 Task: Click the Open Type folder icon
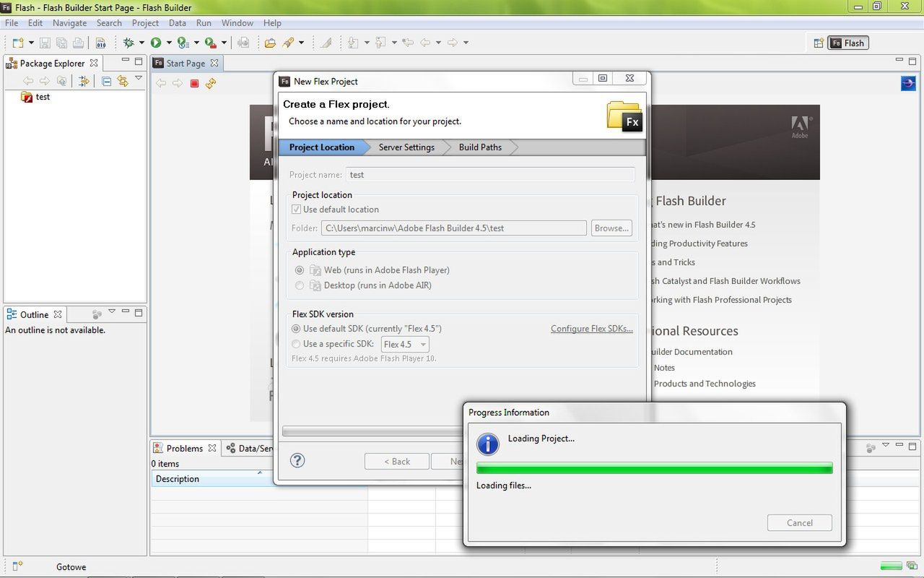tap(270, 43)
